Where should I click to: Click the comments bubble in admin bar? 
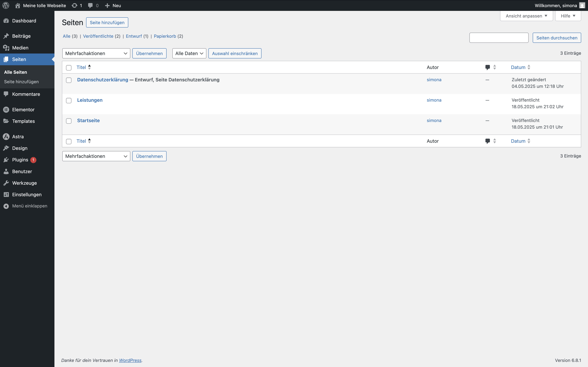tap(90, 5)
